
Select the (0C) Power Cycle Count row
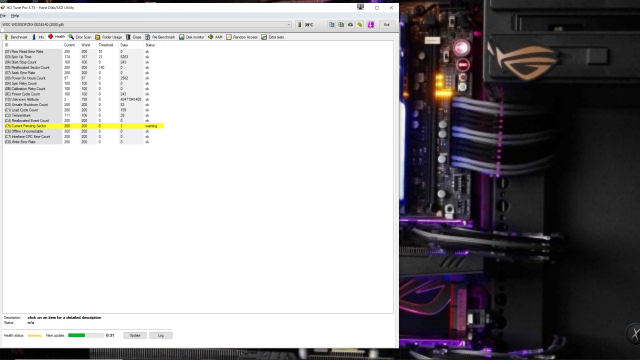(x=84, y=94)
